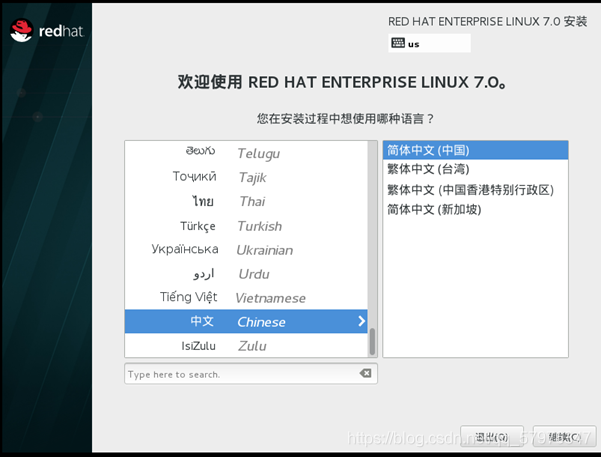Select the highlighted Chinese language row
This screenshot has height=457, width=601.
[x=246, y=321]
